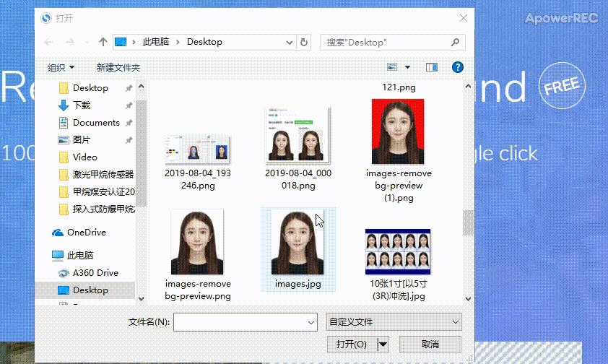This screenshot has height=364, width=608.
Task: Expand the address bar history dropdown
Action: [290, 43]
